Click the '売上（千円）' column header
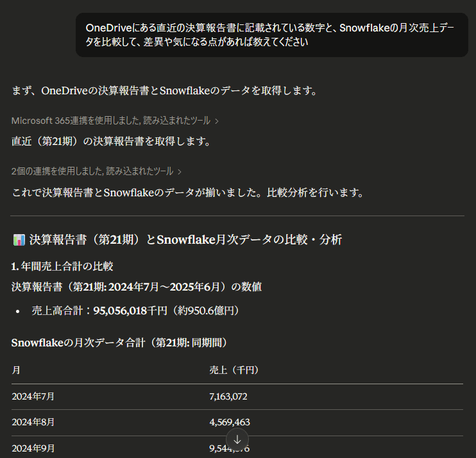Image resolution: width=476 pixels, height=458 pixels. click(234, 370)
